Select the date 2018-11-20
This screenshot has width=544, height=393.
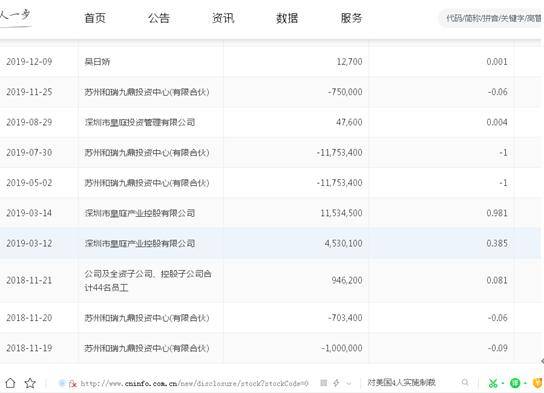point(29,318)
